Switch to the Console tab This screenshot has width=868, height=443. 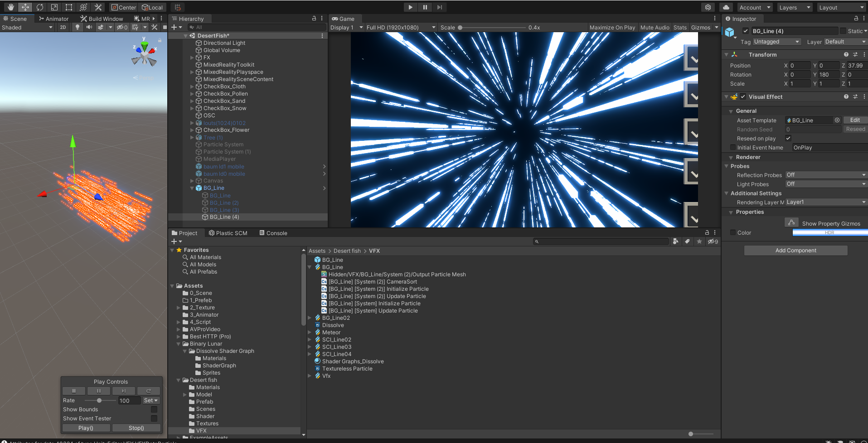(273, 232)
